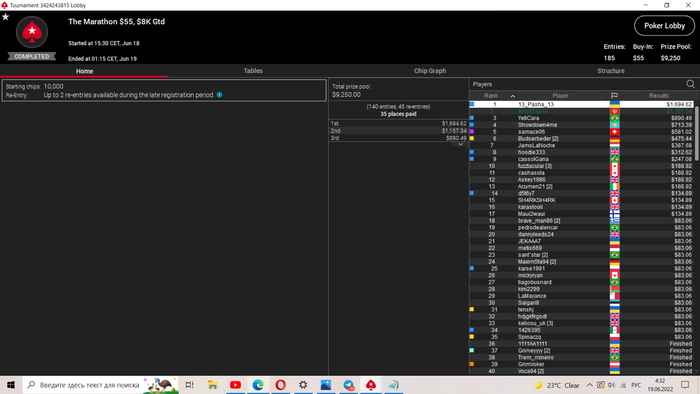Switch to the Structure tab
This screenshot has width=700, height=394.
point(611,71)
